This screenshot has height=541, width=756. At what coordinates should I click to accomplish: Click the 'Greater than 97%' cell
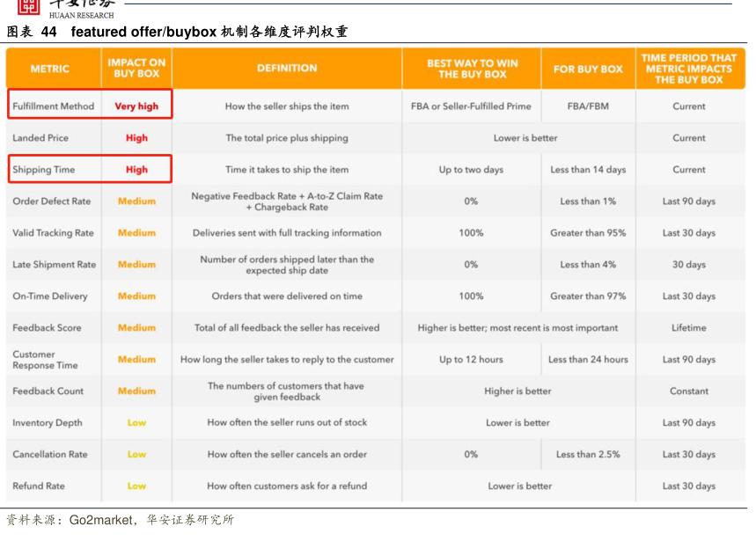coord(588,296)
